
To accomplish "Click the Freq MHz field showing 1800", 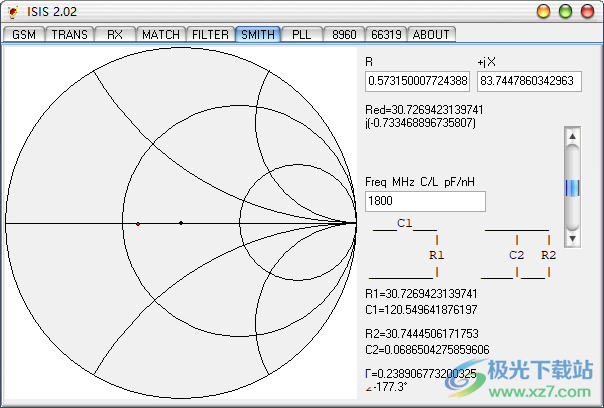I will 425,201.
